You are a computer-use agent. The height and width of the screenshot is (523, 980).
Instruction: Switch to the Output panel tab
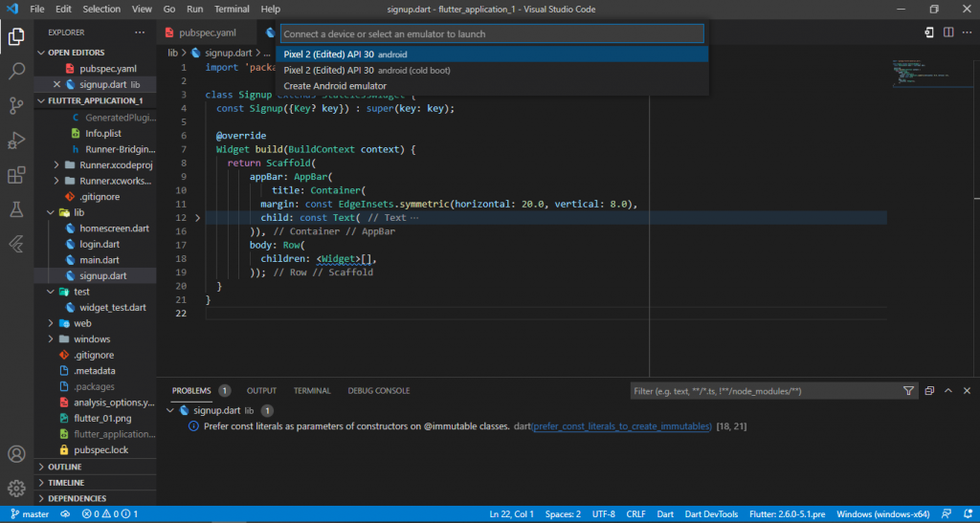click(x=261, y=391)
